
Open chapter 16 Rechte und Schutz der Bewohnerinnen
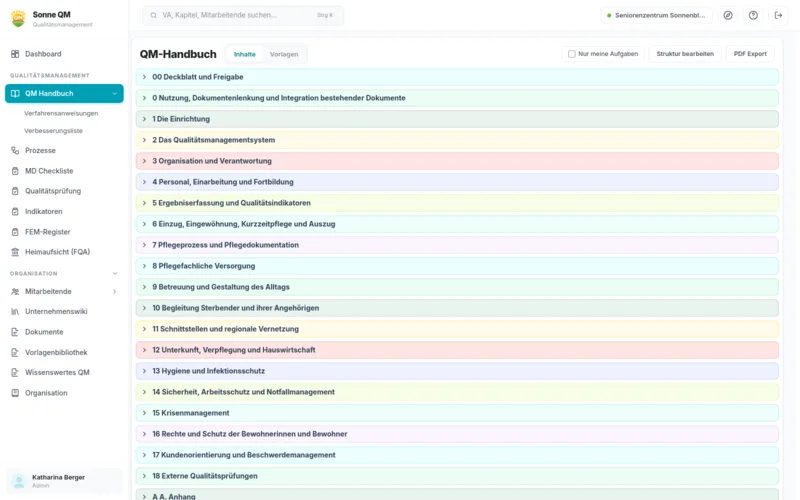coord(457,434)
